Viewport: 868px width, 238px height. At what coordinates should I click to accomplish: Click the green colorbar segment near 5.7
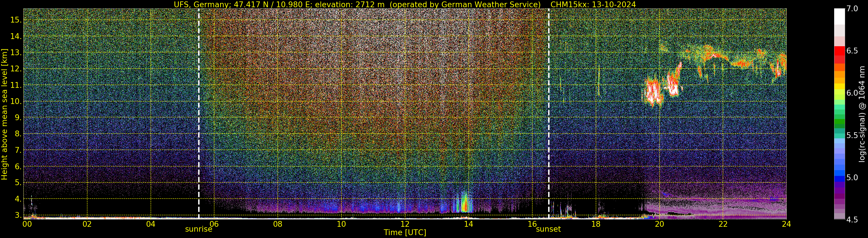tap(839, 122)
